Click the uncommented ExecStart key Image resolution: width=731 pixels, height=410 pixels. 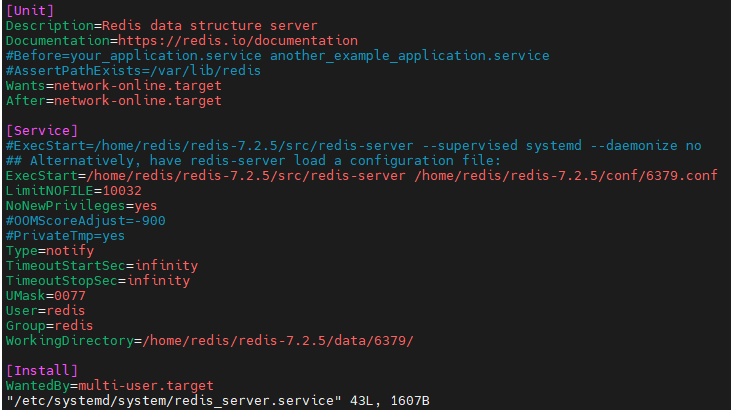click(x=42, y=175)
